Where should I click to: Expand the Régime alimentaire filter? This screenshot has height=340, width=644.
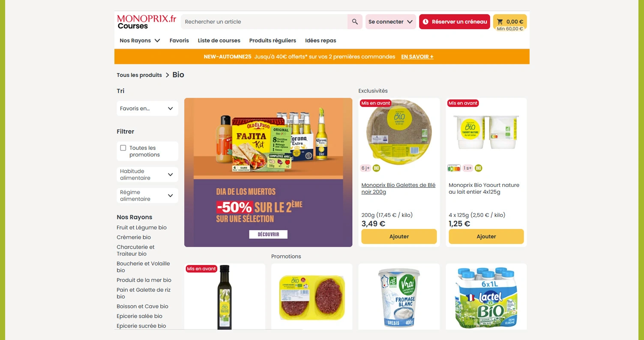coord(147,196)
